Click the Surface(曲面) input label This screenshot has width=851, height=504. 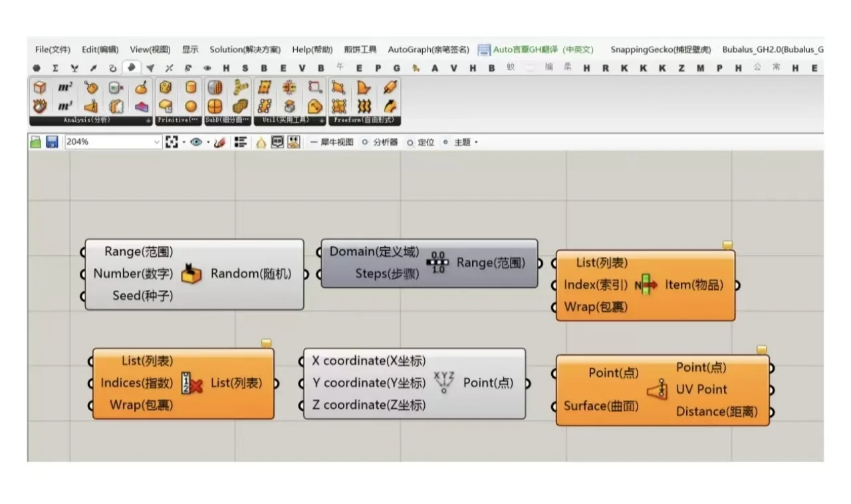tap(601, 406)
